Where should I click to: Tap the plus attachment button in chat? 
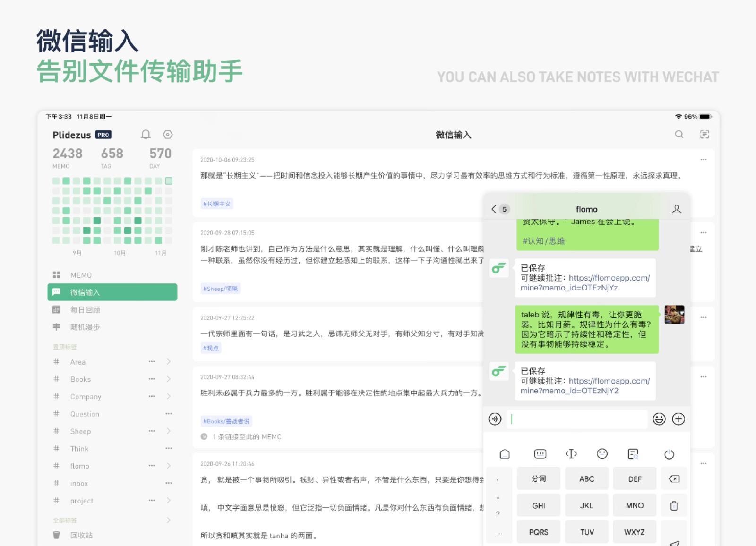click(x=679, y=419)
